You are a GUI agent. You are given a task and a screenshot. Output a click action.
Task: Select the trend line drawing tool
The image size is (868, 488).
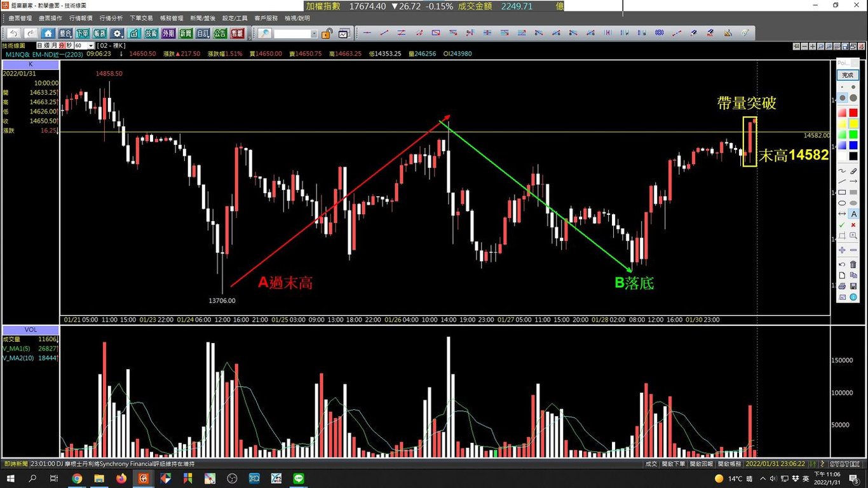pyautogui.click(x=384, y=32)
